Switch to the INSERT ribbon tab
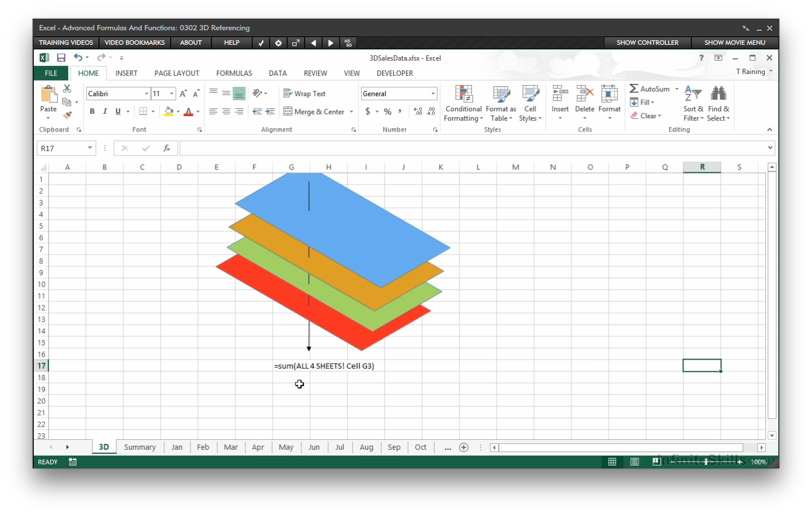This screenshot has height=515, width=812. pyautogui.click(x=126, y=73)
